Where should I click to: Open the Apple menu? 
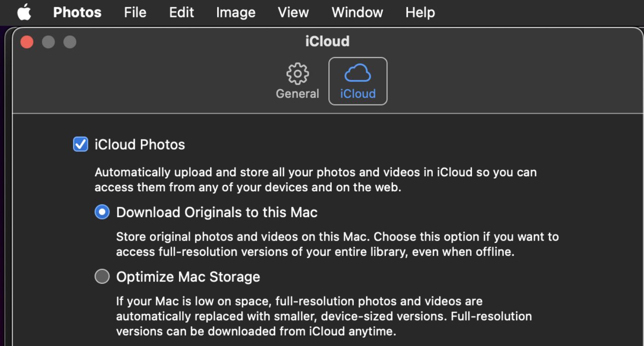[x=24, y=12]
